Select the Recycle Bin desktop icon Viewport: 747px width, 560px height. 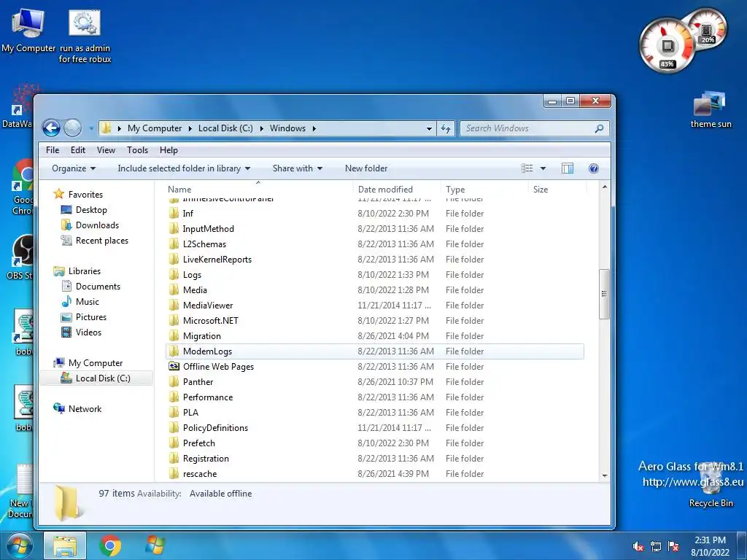[711, 485]
